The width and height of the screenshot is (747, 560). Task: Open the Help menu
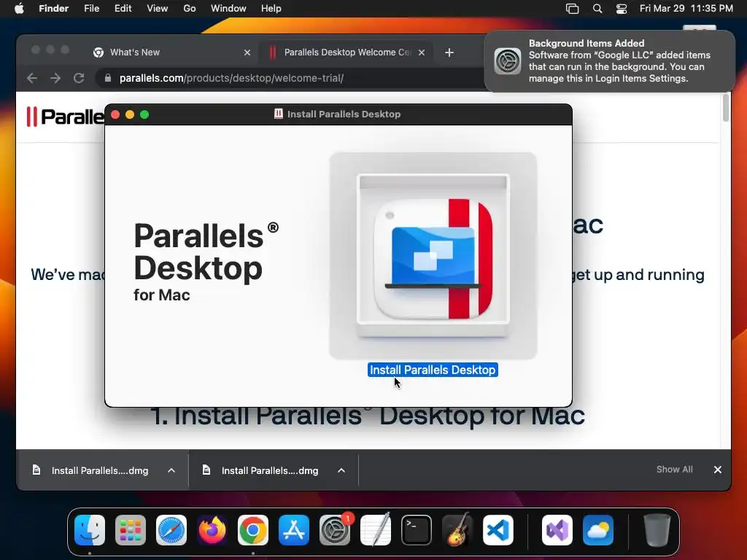tap(271, 9)
